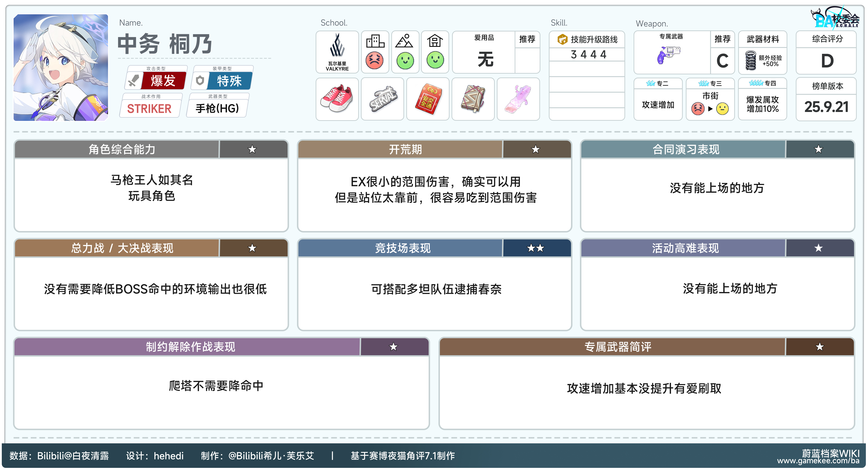Click the purple revolver exclusive weapon icon
Screen dimensions: 868x470
coord(668,55)
